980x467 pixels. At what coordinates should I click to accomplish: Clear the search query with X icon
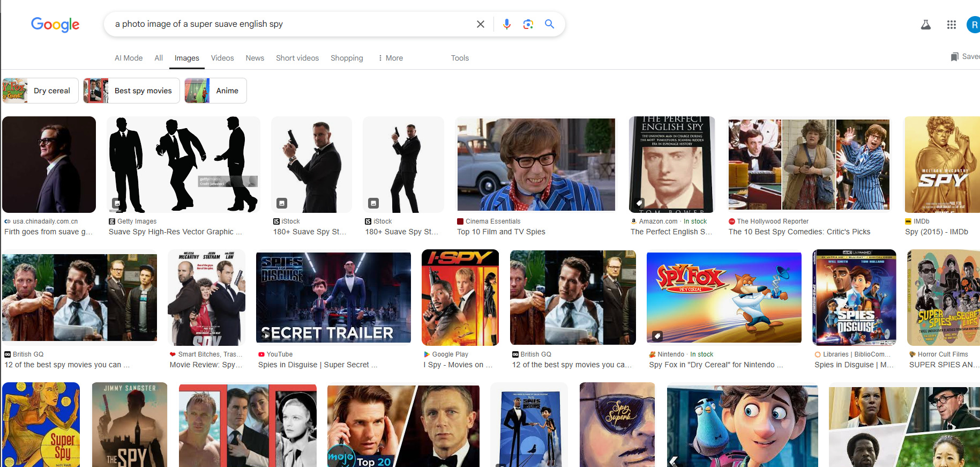tap(481, 24)
